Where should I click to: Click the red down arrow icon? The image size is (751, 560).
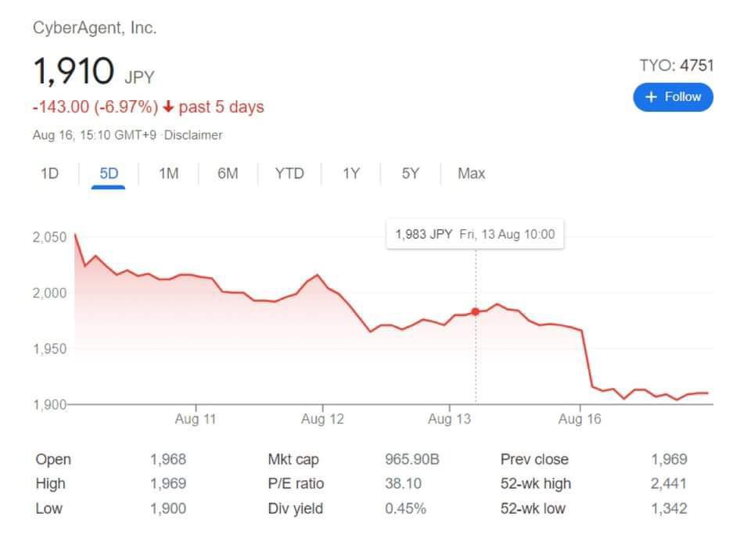(168, 107)
